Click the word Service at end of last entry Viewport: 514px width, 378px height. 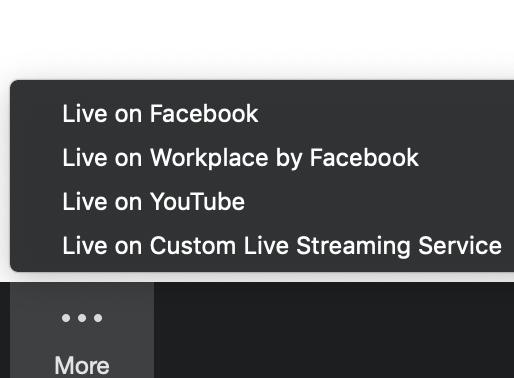[x=460, y=245]
